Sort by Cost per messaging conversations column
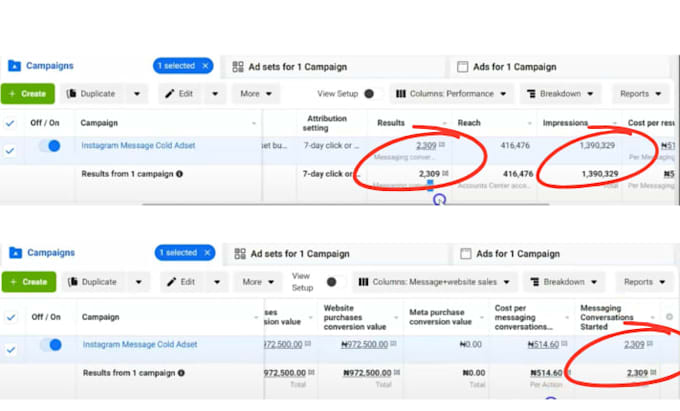680x411 pixels. (523, 317)
